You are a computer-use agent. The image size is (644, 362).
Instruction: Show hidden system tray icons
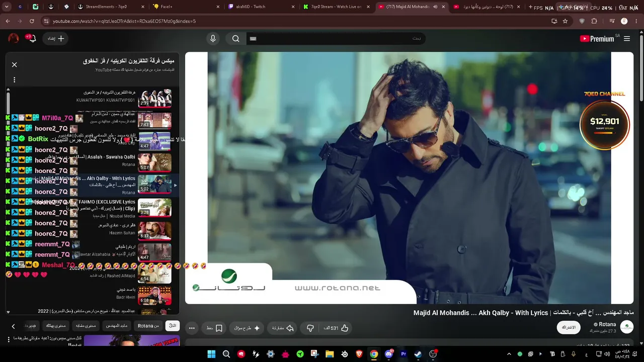point(509,354)
